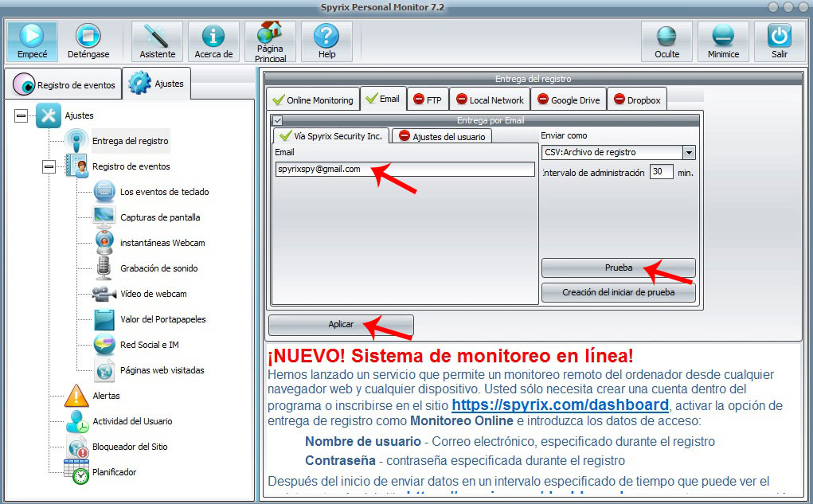This screenshot has height=504, width=813.
Task: Open the Acerca de info dialog
Action: click(x=213, y=41)
